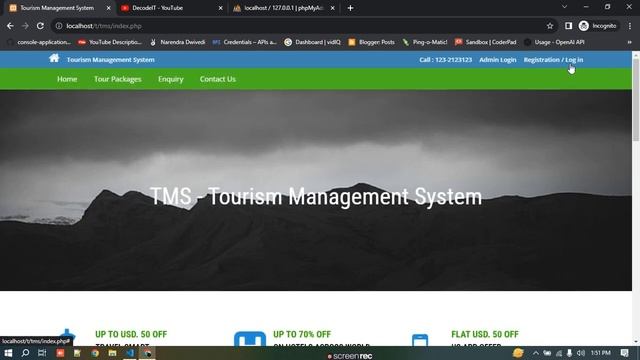This screenshot has height=360, width=640.
Task: Close the Tourism Management System tab
Action: 109,8
